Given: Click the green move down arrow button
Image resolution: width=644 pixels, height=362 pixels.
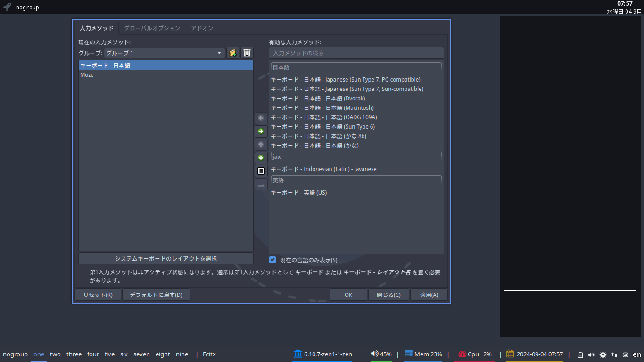Looking at the screenshot, I should (261, 157).
